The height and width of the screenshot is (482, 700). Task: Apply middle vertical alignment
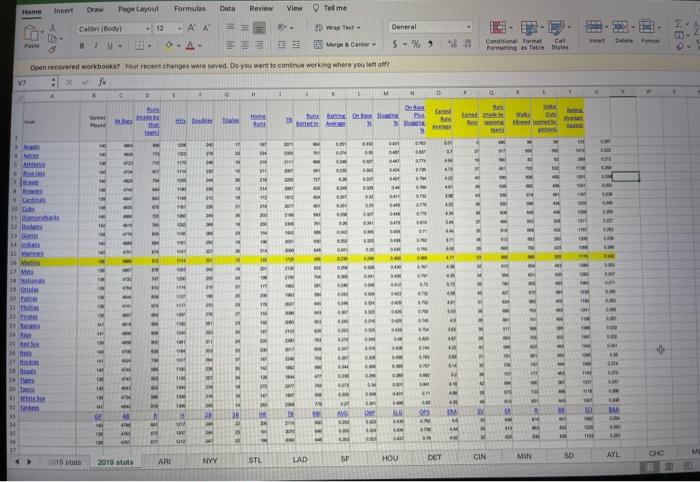(x=245, y=28)
